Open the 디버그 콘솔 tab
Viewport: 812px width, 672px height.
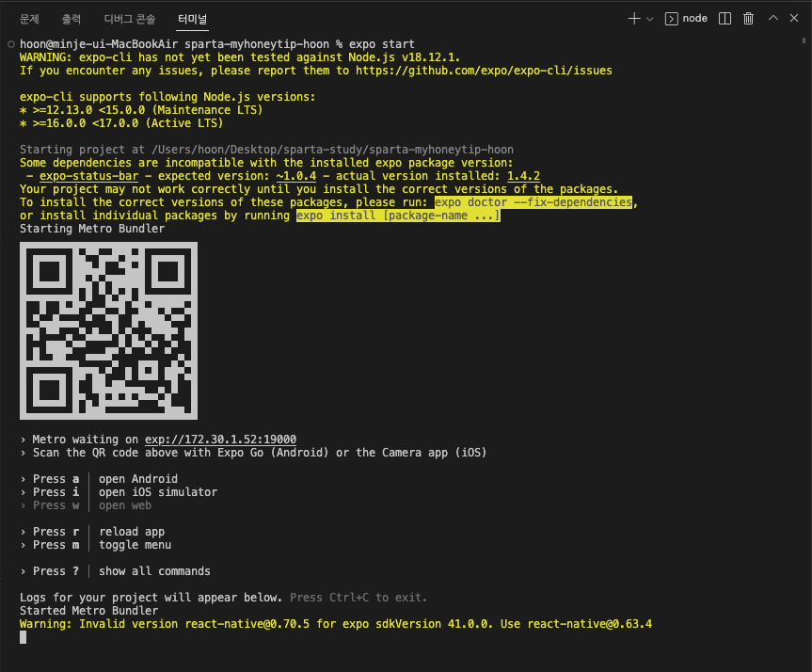pyautogui.click(x=130, y=19)
